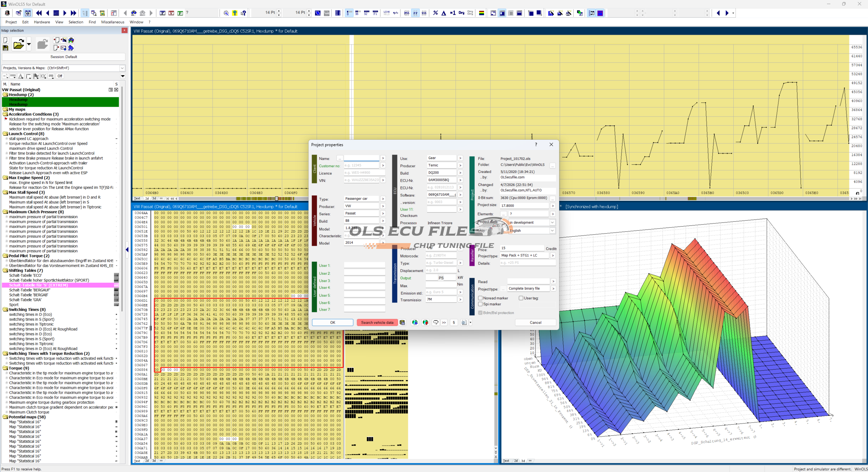Click the percent display toolbar icon
Image resolution: width=868 pixels, height=472 pixels.
[x=435, y=13]
